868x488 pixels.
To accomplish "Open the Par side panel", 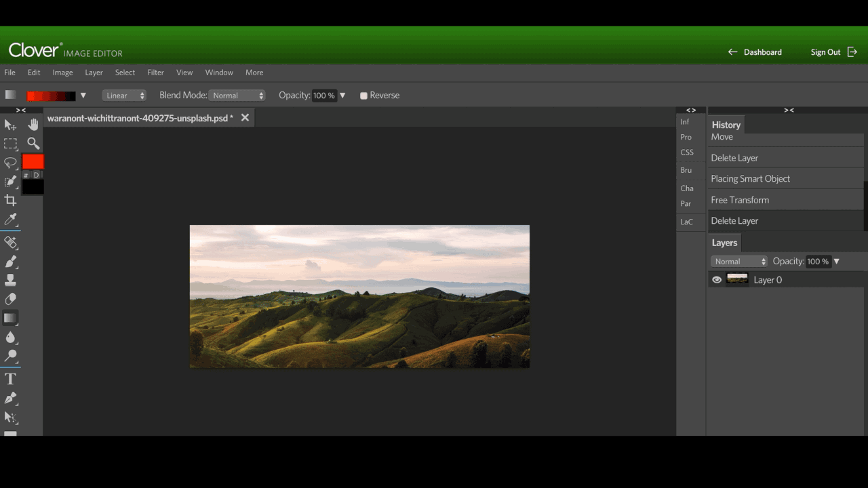I will click(x=686, y=203).
